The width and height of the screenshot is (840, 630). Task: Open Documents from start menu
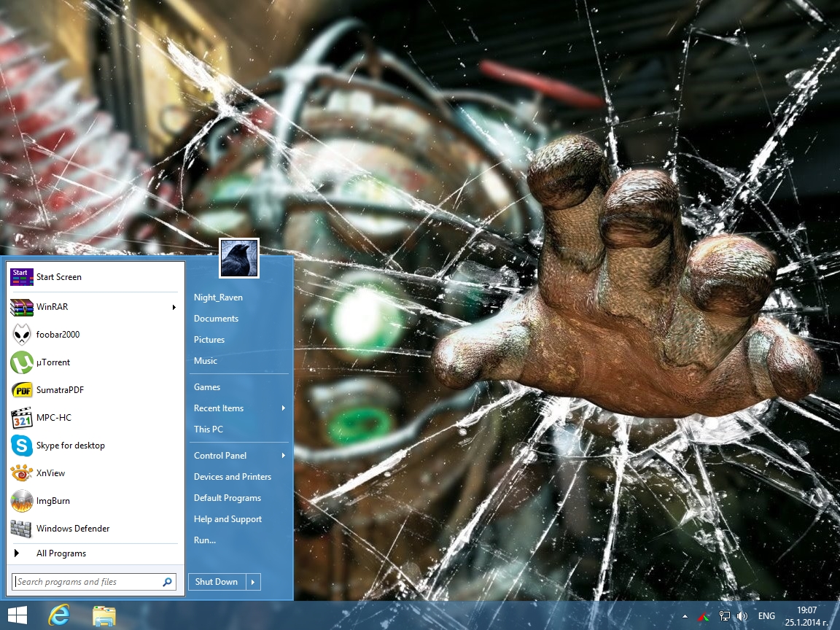point(216,318)
